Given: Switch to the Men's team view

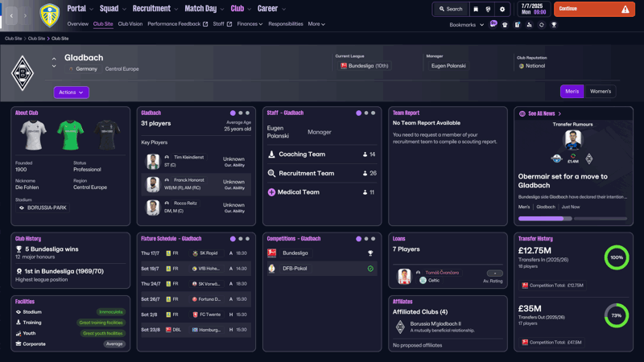Looking at the screenshot, I should [572, 91].
